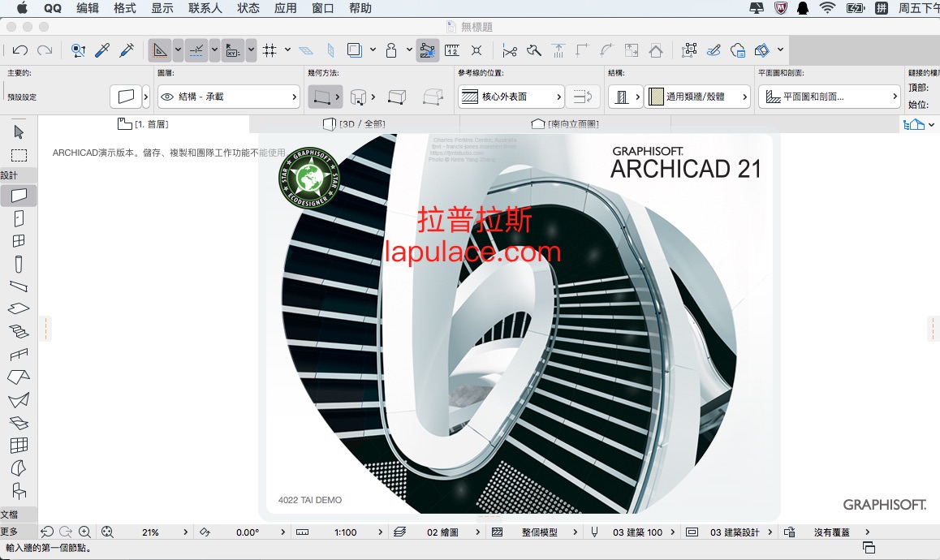Click the measure ruler icon
The height and width of the screenshot is (560, 940).
[452, 50]
